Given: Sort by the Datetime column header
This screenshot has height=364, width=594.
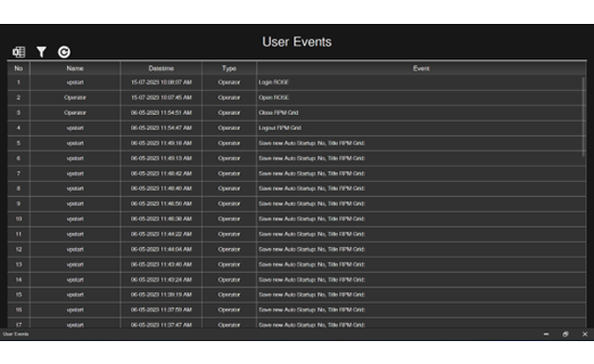Looking at the screenshot, I should pos(161,68).
